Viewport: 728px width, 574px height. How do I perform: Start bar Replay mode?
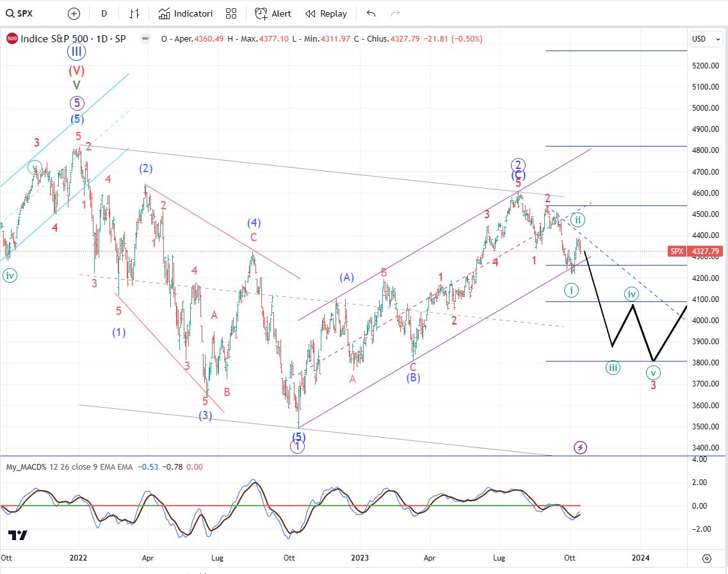click(327, 14)
